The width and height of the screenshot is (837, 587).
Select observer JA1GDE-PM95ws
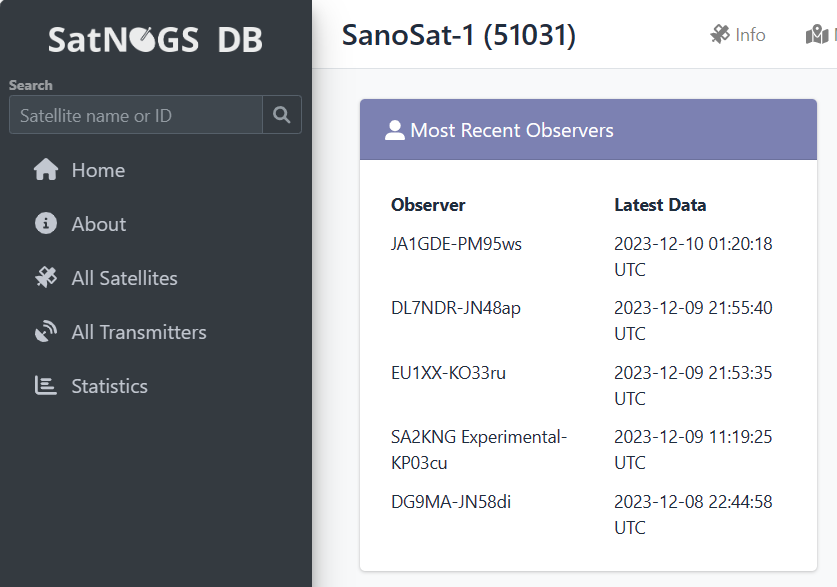(456, 244)
